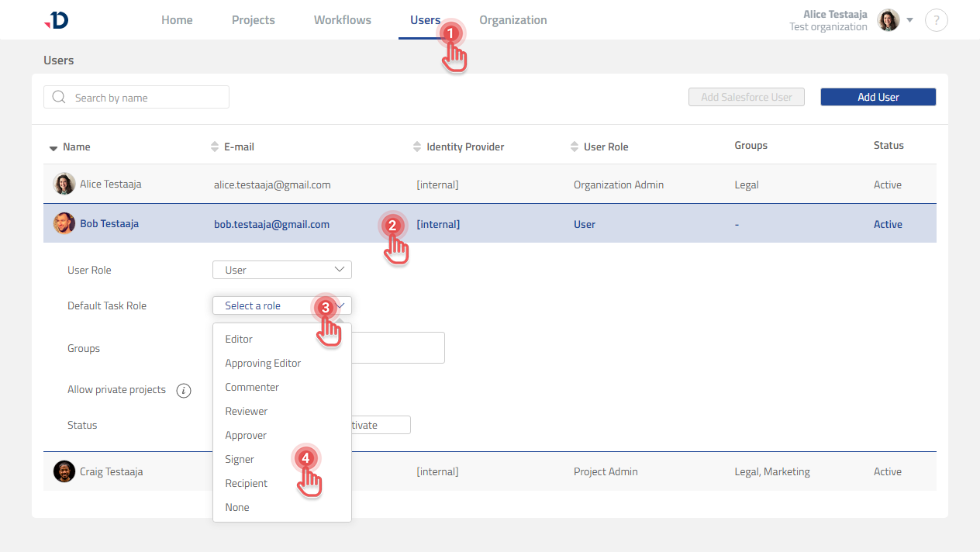Click the info icon next to Allow private projects

(184, 390)
